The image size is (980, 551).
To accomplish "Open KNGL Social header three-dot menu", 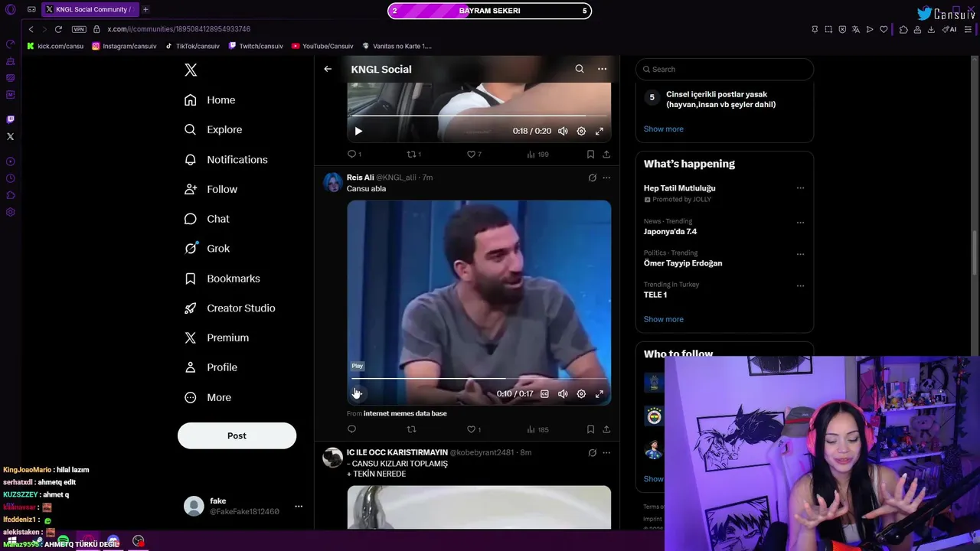I will tap(602, 69).
